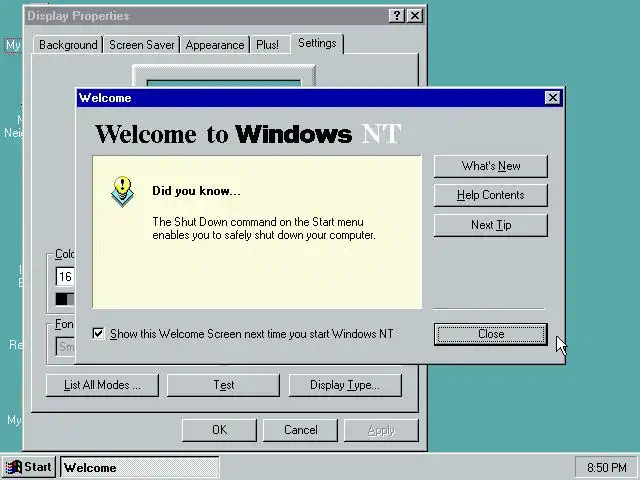Click the color spectrum bar in Display Properties
Screen dimensions: 640x480
(x=65, y=299)
